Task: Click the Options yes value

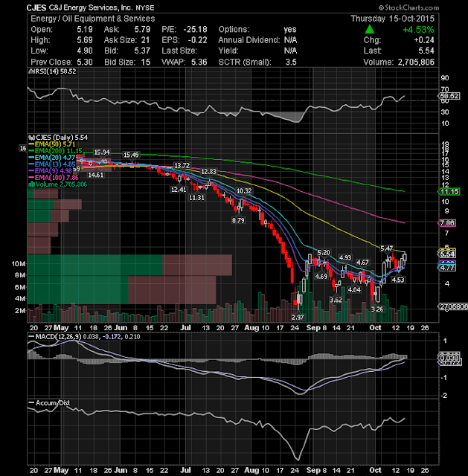Action: coord(290,30)
